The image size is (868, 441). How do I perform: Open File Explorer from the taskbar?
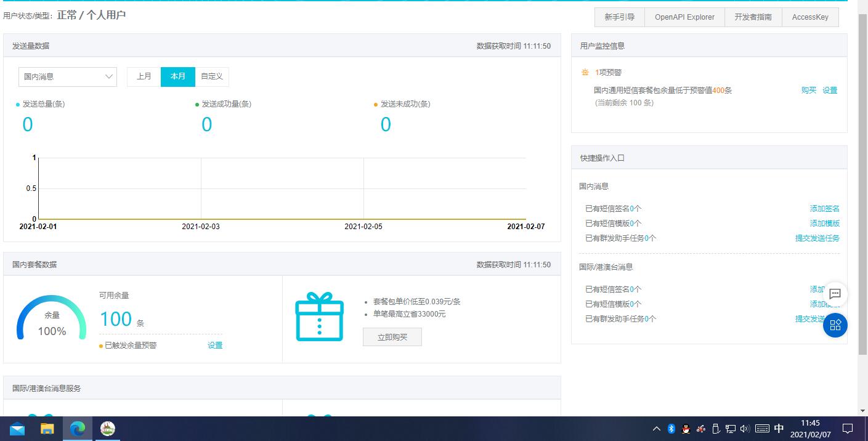[47, 429]
